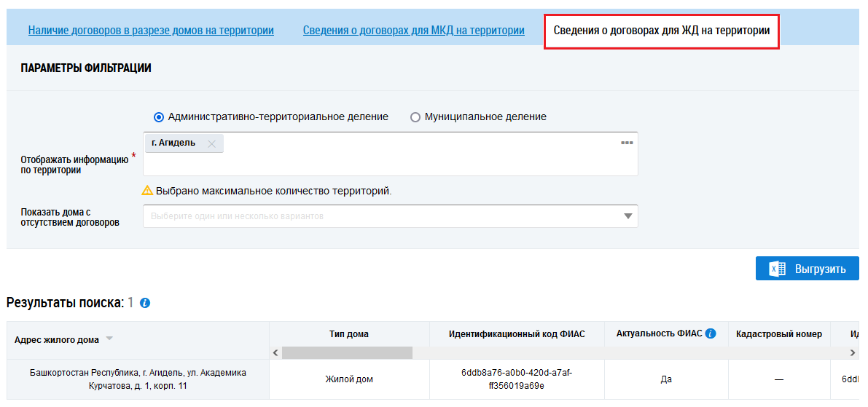This screenshot has width=868, height=407.
Task: Click info icon next to Актуальность ФИАС
Action: pos(711,333)
